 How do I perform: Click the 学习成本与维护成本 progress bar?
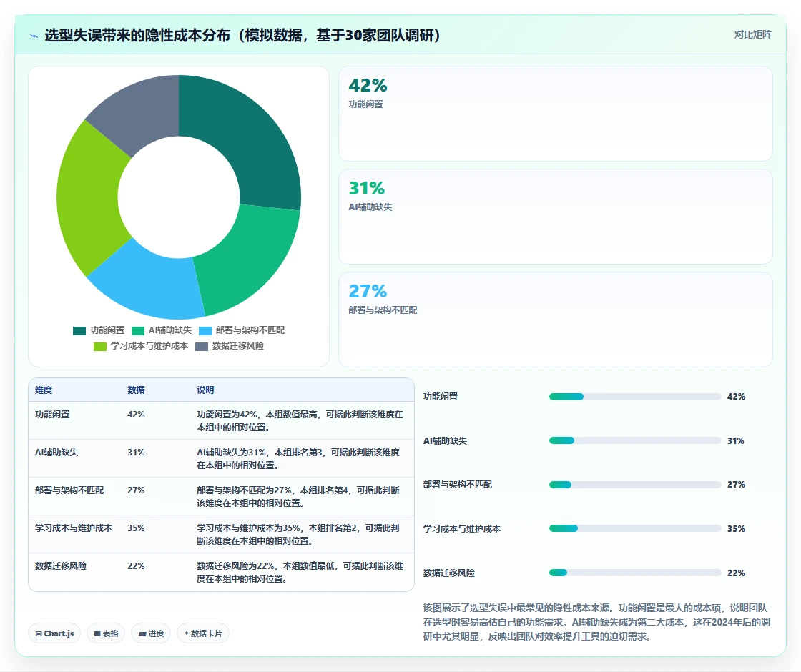tap(635, 528)
